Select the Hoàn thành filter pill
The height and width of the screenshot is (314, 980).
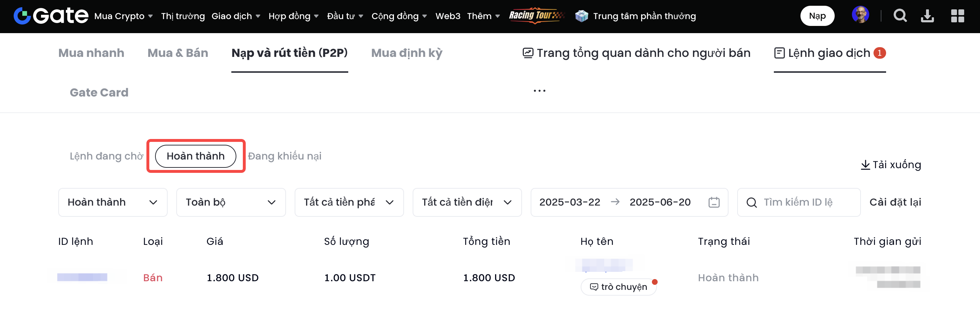[196, 156]
